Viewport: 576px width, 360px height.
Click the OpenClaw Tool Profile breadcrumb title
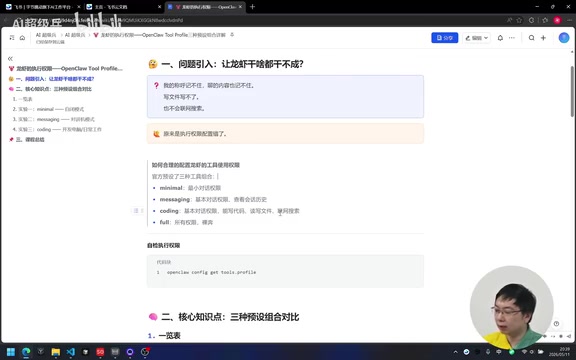click(x=163, y=35)
